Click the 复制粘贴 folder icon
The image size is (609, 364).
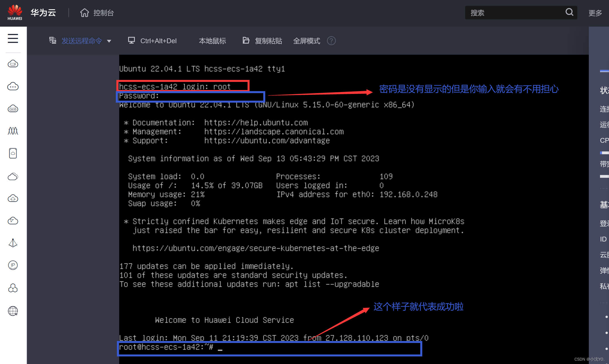pos(246,40)
